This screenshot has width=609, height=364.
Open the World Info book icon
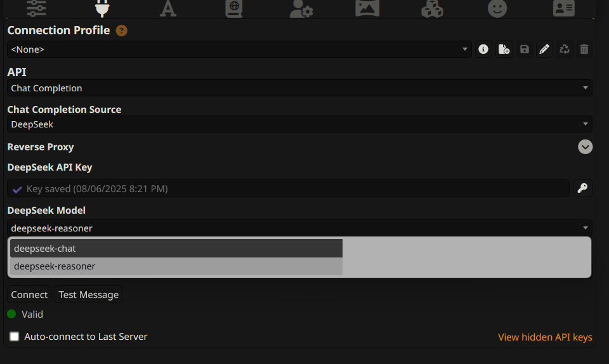[x=234, y=8]
